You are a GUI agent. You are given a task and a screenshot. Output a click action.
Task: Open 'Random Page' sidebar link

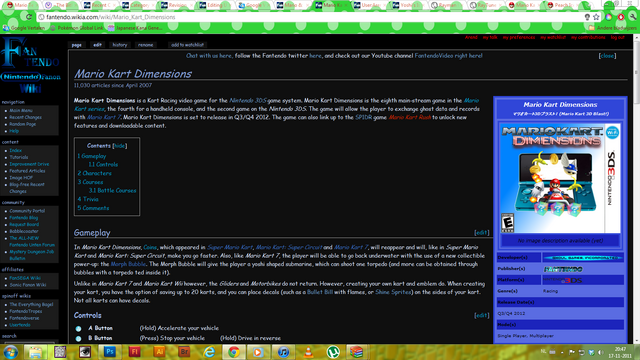(23, 124)
